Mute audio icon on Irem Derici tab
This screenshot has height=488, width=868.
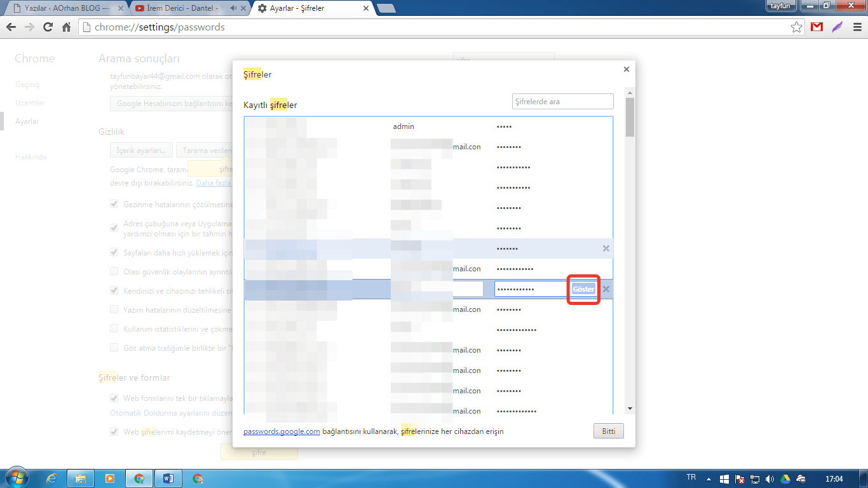click(234, 8)
